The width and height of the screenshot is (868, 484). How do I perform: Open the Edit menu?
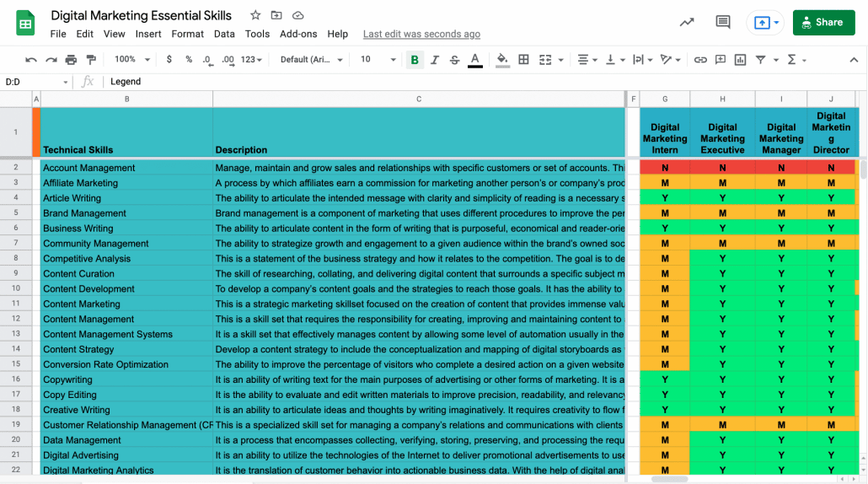pos(85,34)
